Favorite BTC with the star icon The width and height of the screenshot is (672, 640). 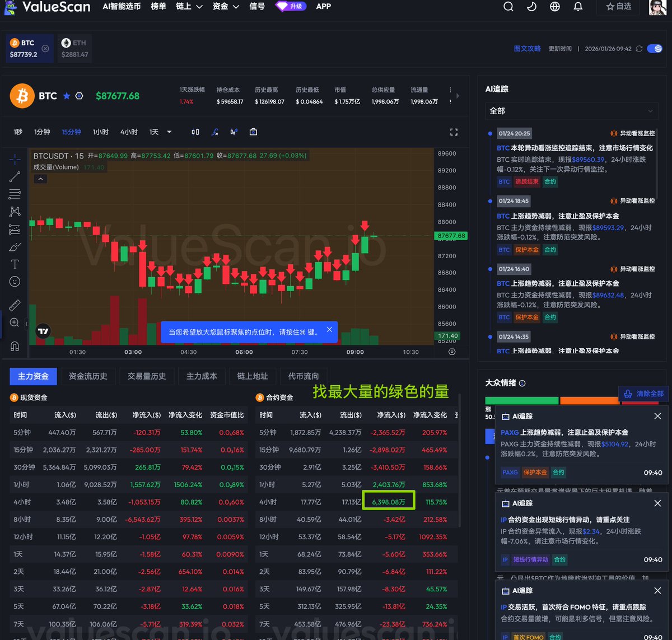tap(67, 96)
